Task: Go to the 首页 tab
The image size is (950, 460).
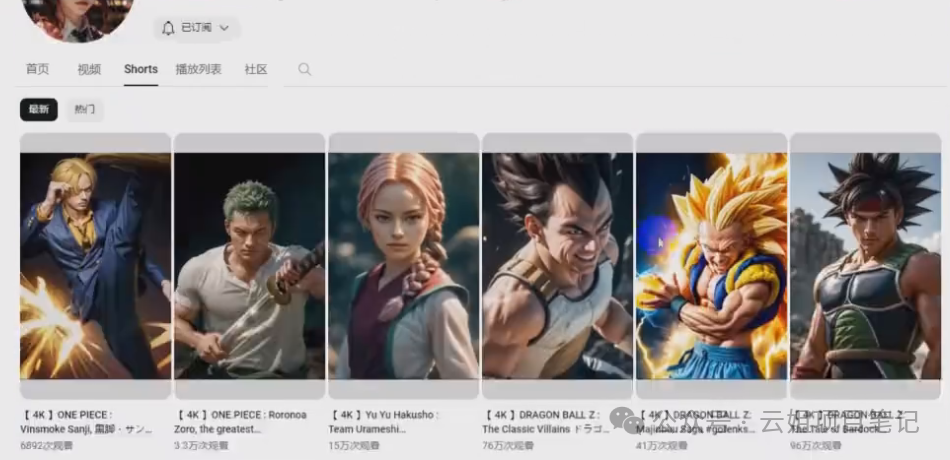Action: click(x=38, y=69)
